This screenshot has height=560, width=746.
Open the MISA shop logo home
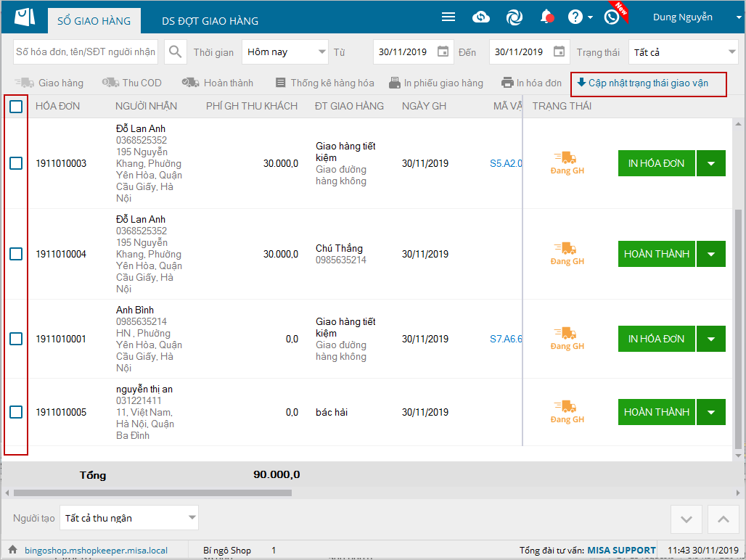(25, 17)
